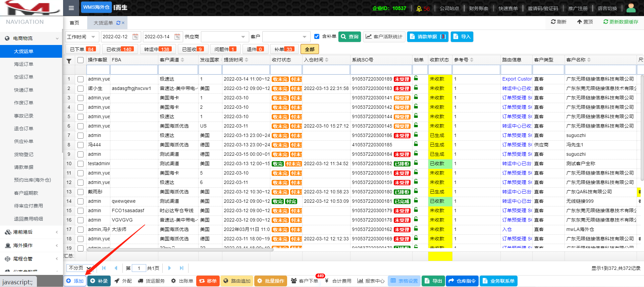Collapse 电商物流 sidebar section

point(31,38)
